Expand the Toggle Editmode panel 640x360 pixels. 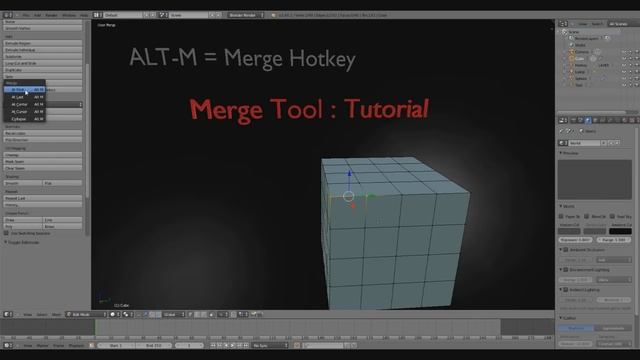6,242
